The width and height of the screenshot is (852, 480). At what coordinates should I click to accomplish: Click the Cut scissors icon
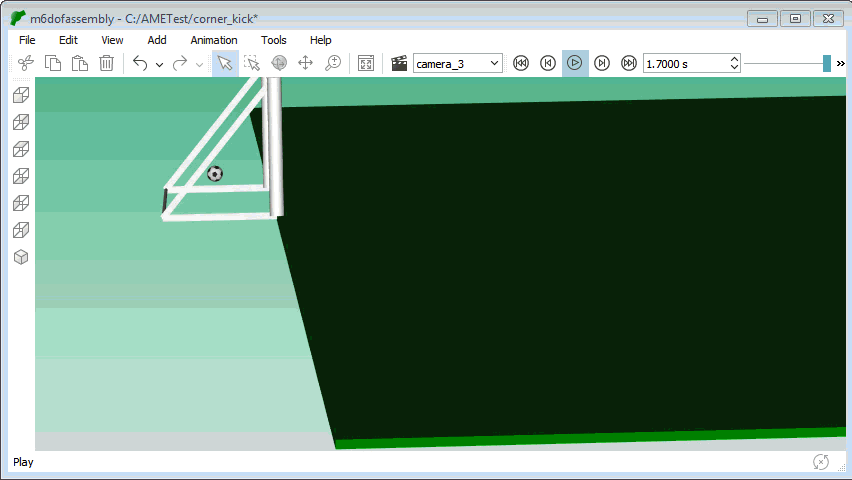pyautogui.click(x=26, y=63)
